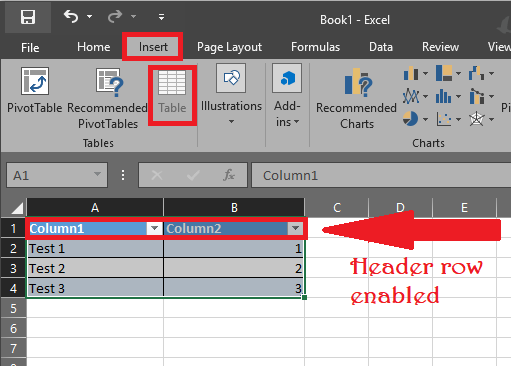
Task: Click the pie chart insert icon
Action: 410,119
